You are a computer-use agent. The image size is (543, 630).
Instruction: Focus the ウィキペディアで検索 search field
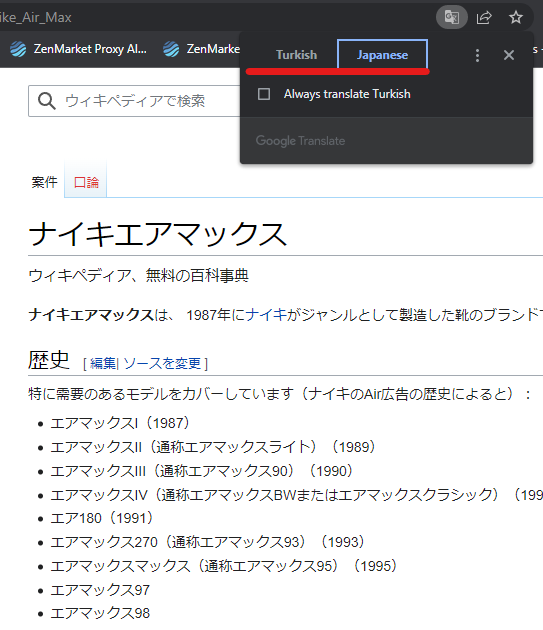[x=135, y=101]
